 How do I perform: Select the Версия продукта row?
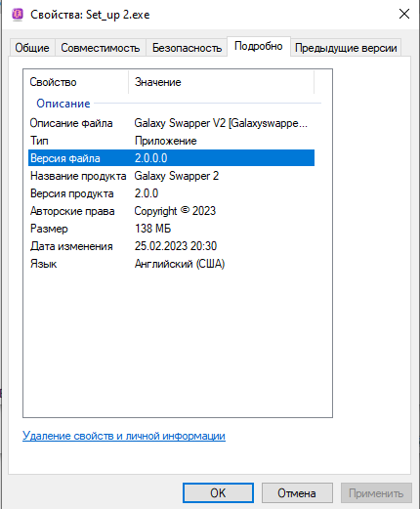coord(171,193)
